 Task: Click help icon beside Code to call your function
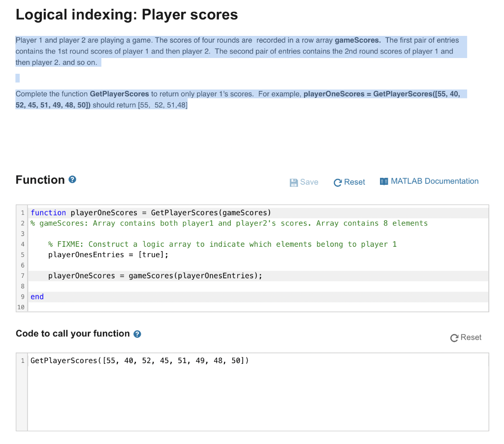(x=137, y=334)
